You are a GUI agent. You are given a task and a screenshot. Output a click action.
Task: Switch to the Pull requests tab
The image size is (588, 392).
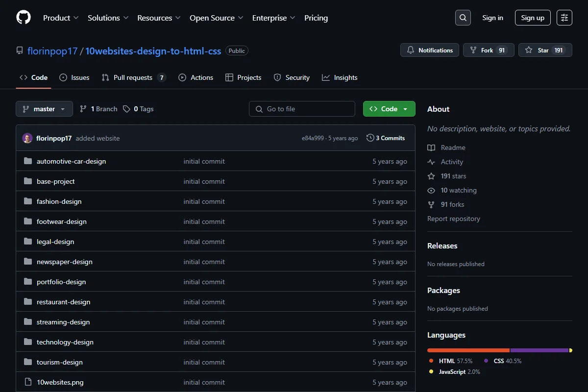(x=134, y=77)
